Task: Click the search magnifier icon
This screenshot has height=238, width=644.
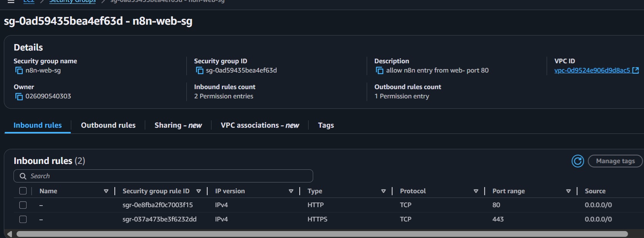Action: tap(23, 176)
